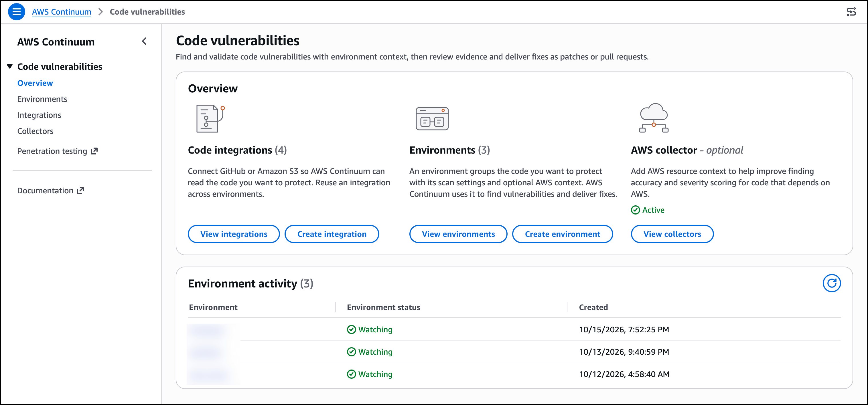Open the Documentation link
868x405 pixels.
click(x=51, y=190)
